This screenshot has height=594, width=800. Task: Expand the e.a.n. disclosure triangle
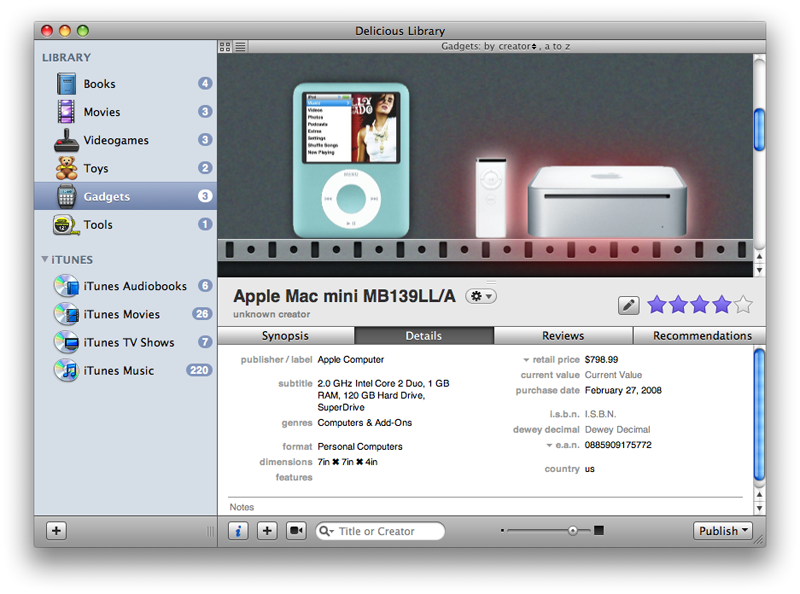[549, 446]
